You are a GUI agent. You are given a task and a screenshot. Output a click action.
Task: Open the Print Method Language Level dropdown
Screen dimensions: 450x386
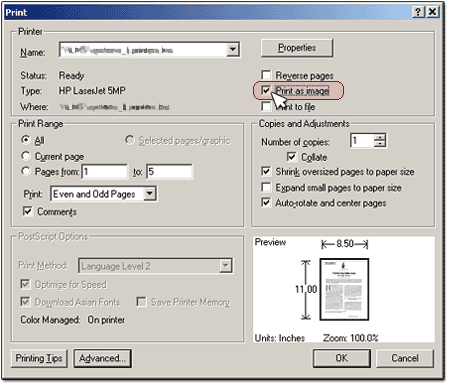[x=226, y=266]
